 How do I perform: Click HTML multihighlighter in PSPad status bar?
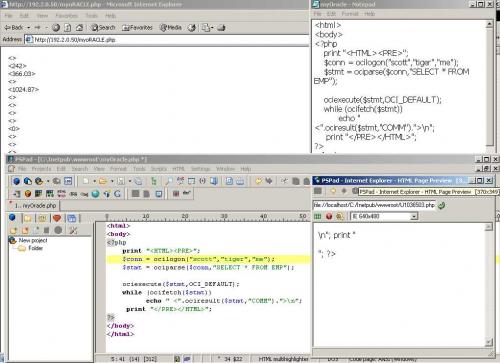[283, 359]
